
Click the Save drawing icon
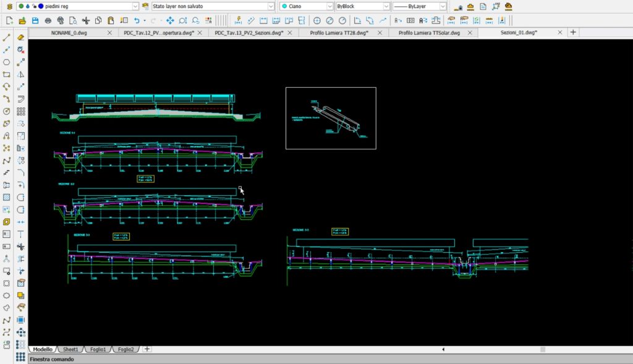coord(35,20)
